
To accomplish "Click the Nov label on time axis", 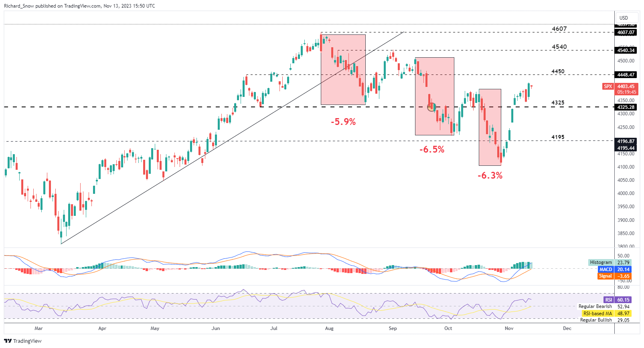I will pyautogui.click(x=509, y=328).
